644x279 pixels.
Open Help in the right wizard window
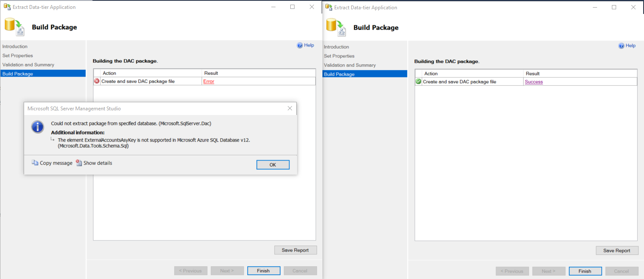[627, 46]
